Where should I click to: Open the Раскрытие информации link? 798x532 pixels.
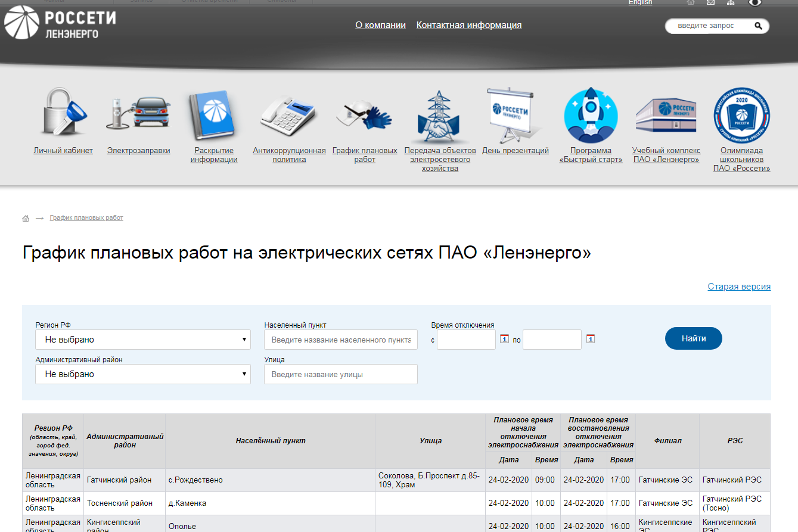coord(214,155)
